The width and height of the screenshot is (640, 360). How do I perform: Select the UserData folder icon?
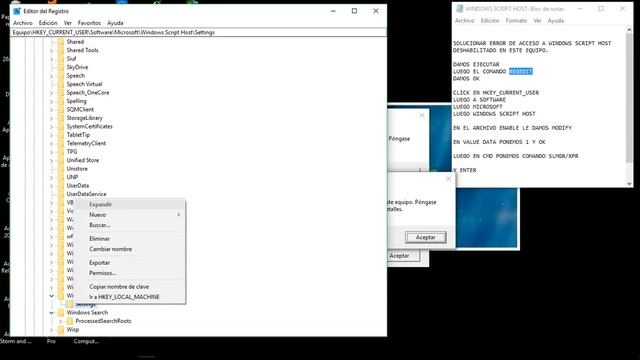[61, 186]
